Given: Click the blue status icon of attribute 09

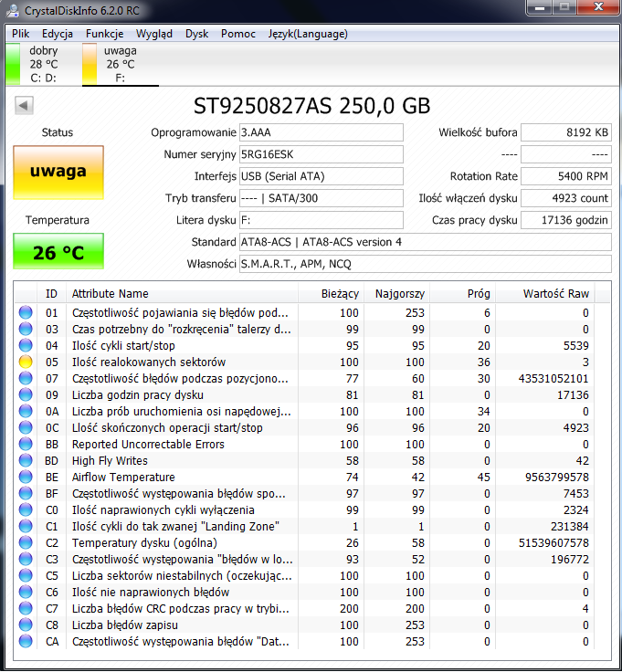Looking at the screenshot, I should point(26,394).
